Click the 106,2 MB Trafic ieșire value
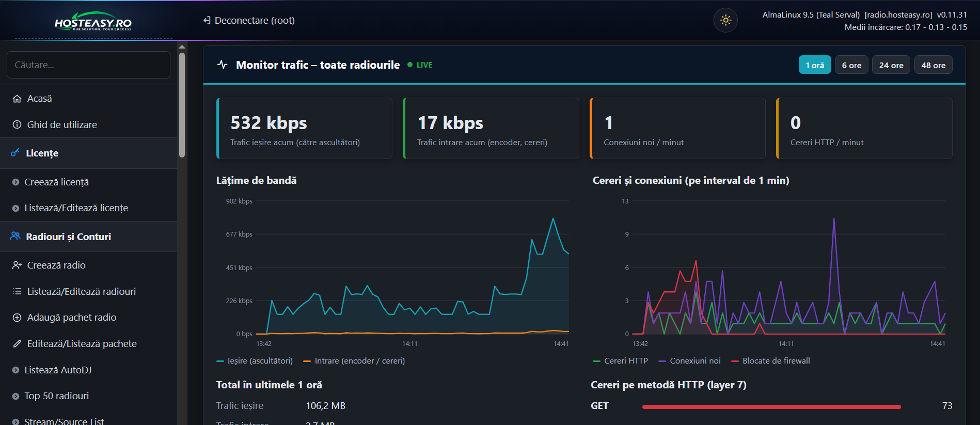 (x=326, y=406)
